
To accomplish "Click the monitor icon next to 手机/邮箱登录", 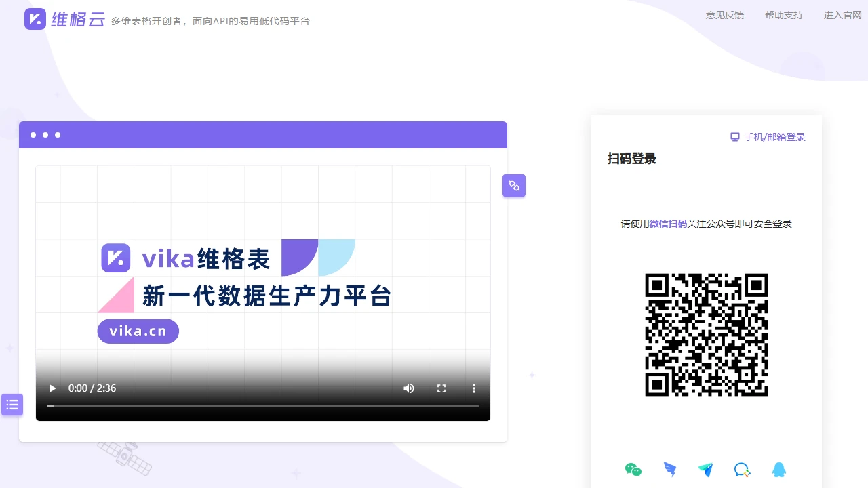I will 734,136.
